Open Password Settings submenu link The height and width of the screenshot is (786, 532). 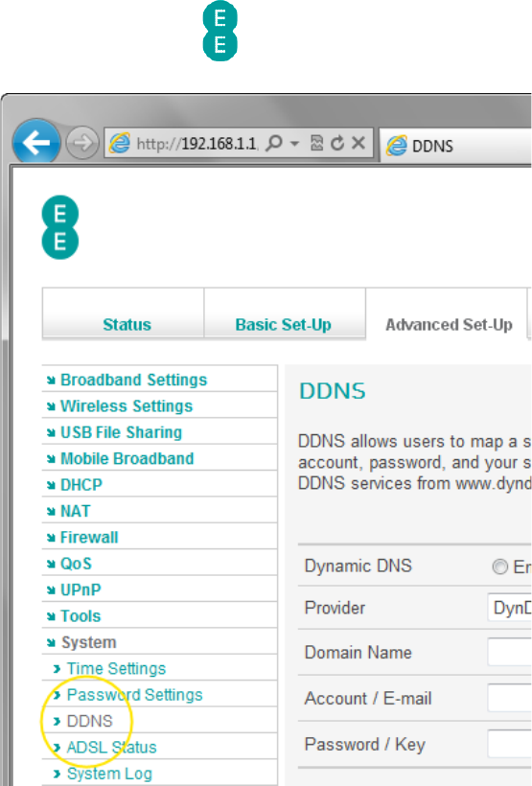point(134,695)
